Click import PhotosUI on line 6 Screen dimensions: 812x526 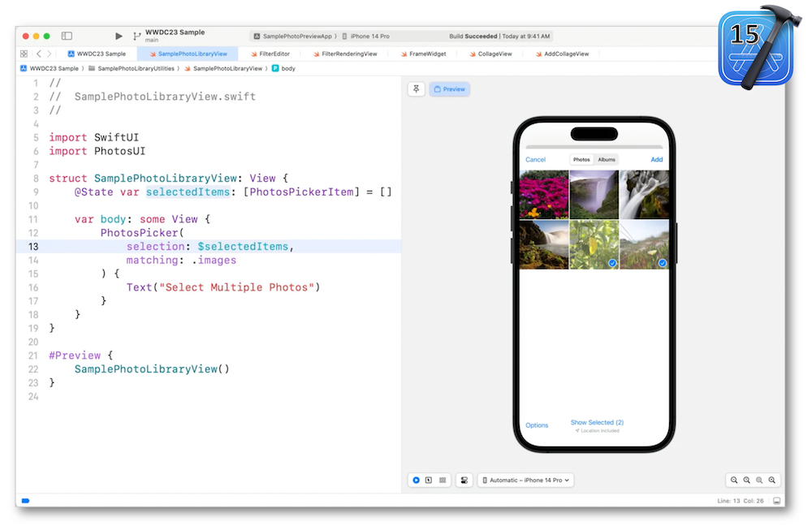coord(97,151)
